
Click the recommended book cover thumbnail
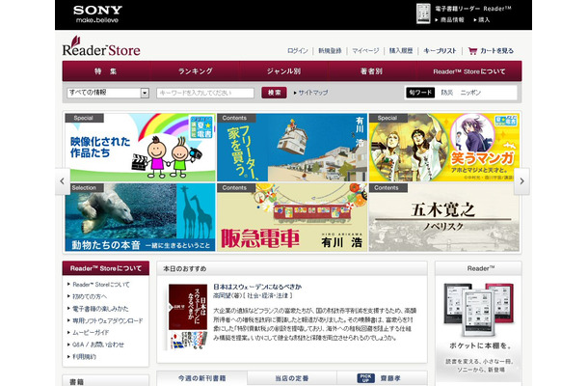click(x=188, y=317)
